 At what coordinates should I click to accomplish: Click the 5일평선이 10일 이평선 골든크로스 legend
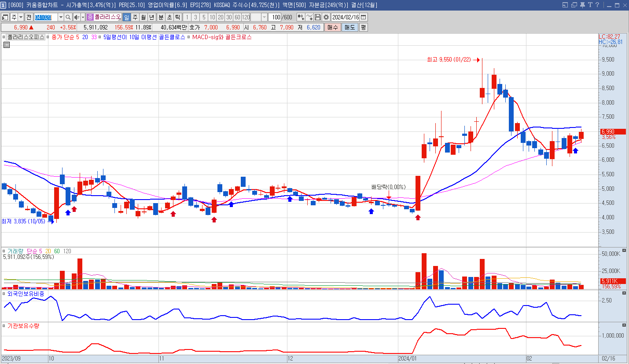point(144,37)
